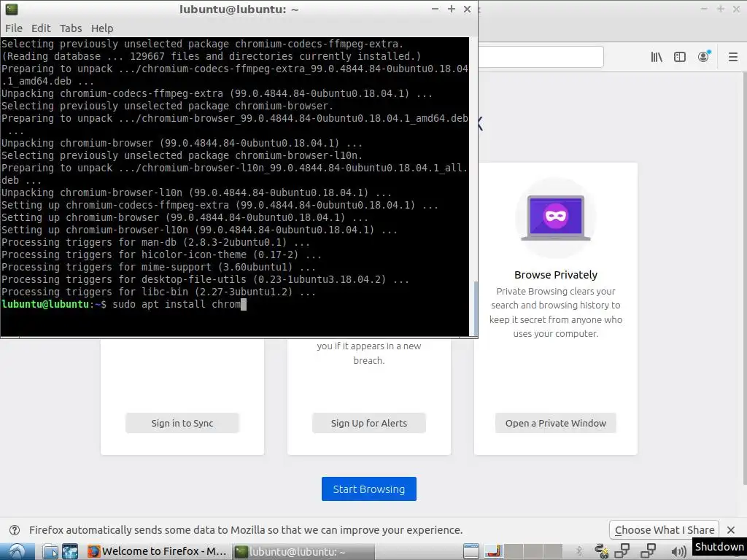Viewport: 747px width, 560px height.
Task: Open the File menu in the terminal
Action: pyautogui.click(x=14, y=28)
